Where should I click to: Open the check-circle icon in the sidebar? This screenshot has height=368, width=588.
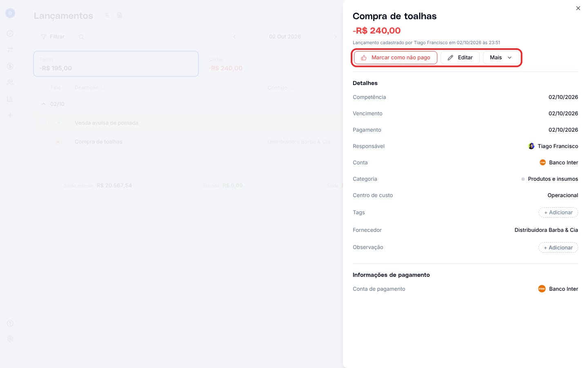click(10, 34)
